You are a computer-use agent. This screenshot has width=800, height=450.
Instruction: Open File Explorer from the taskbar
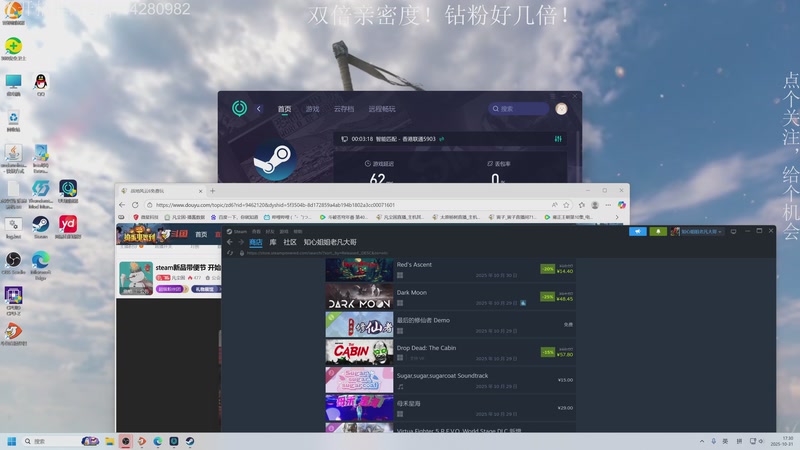click(x=109, y=441)
